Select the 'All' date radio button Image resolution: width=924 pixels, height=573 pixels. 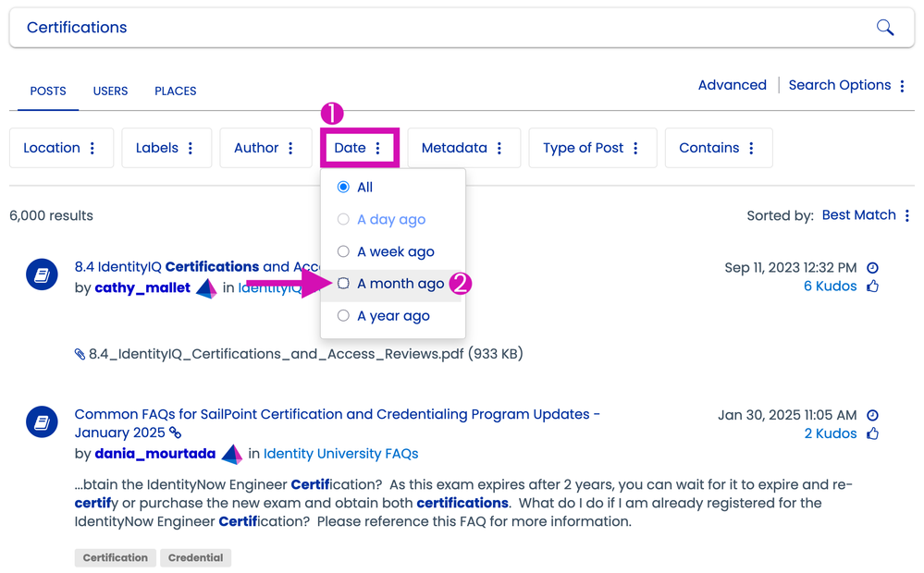coord(343,188)
